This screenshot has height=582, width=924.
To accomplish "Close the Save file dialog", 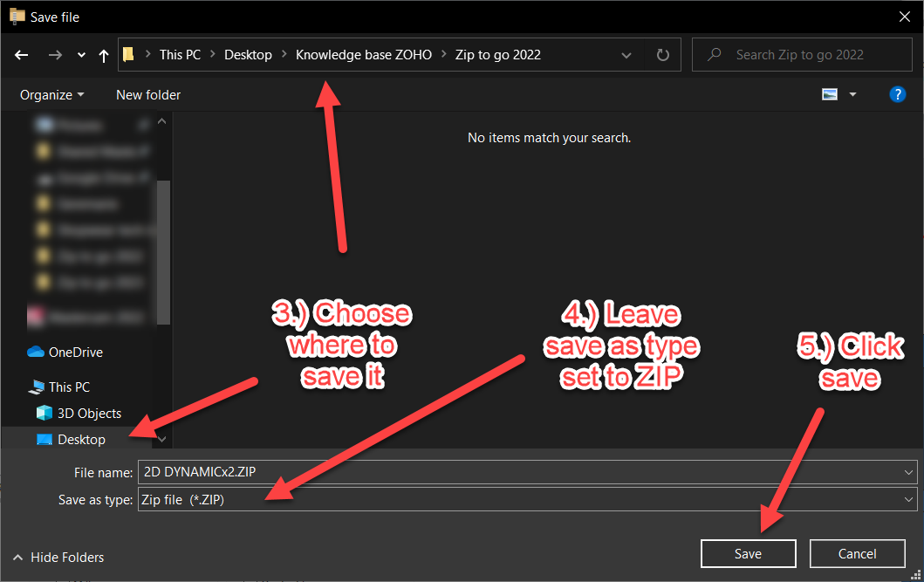I will pyautogui.click(x=905, y=17).
